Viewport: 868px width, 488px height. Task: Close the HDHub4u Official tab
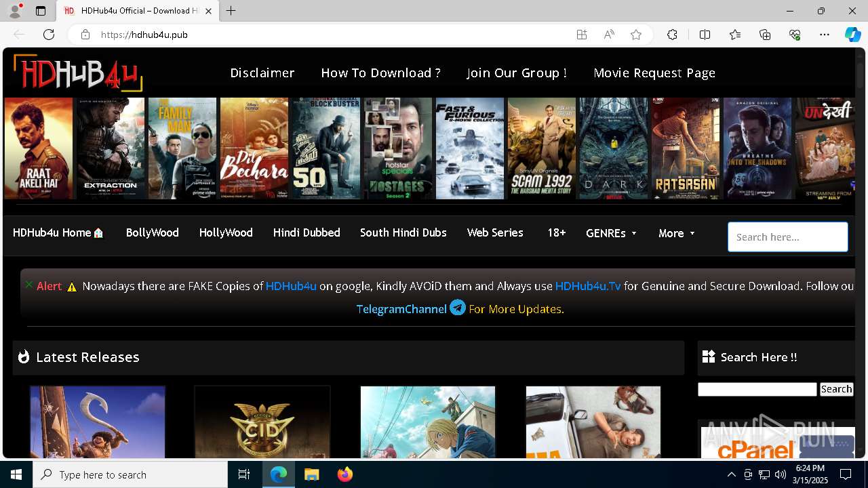209,11
